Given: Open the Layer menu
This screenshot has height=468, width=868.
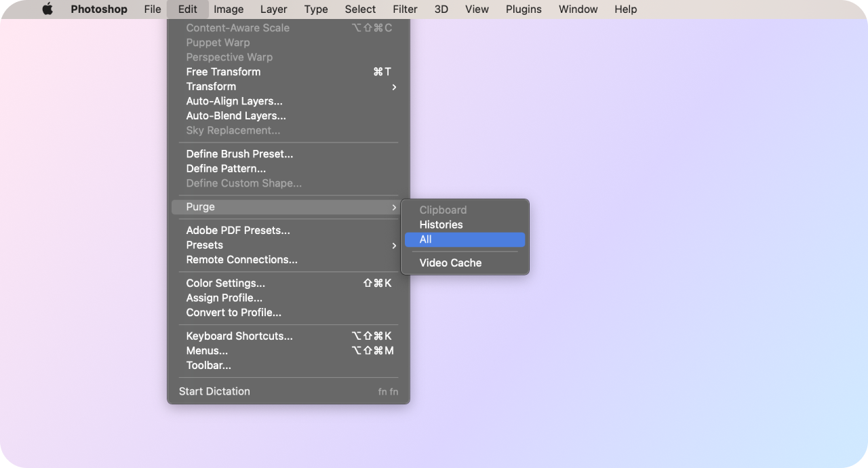Looking at the screenshot, I should pos(273,9).
